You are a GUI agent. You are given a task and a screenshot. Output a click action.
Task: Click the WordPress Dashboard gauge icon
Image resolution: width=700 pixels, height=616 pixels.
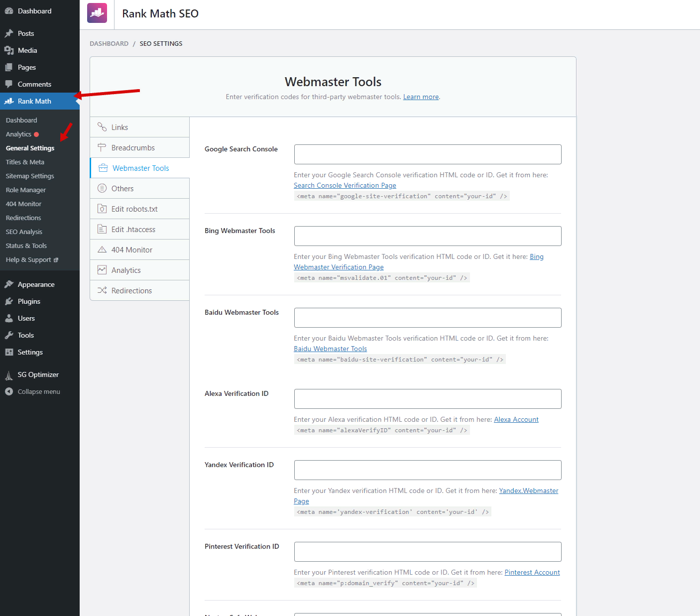9,11
